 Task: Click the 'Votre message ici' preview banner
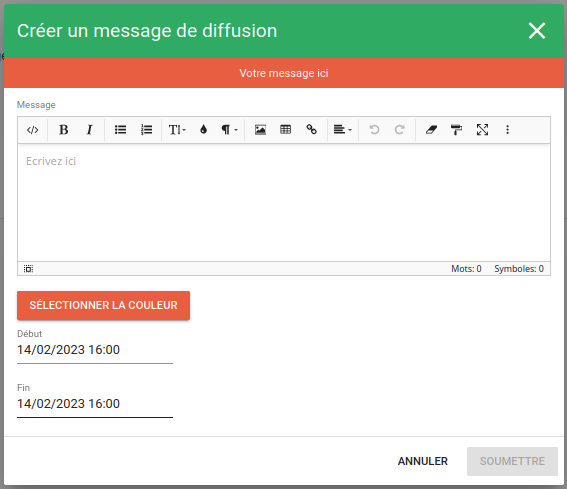point(284,73)
